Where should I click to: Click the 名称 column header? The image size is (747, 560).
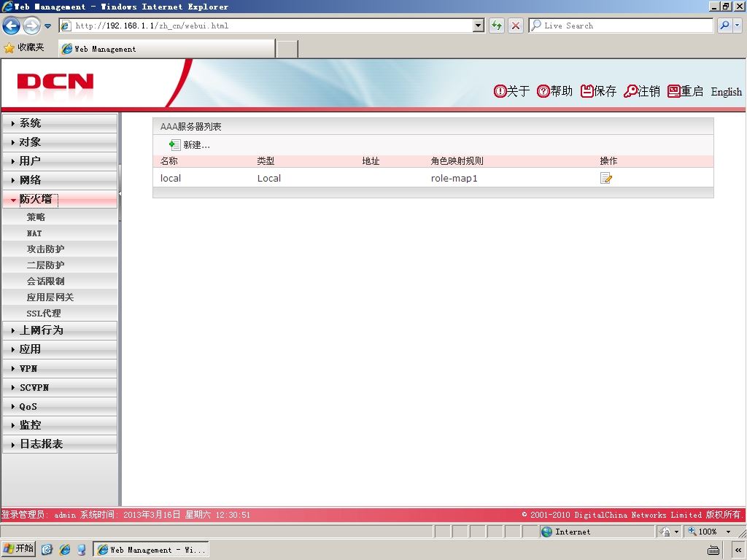click(x=169, y=161)
